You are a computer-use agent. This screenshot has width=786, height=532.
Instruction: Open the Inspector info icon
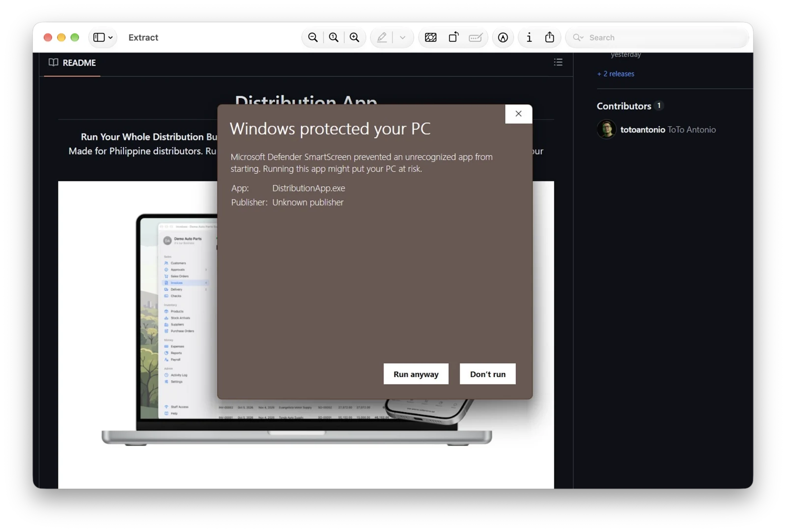tap(529, 37)
